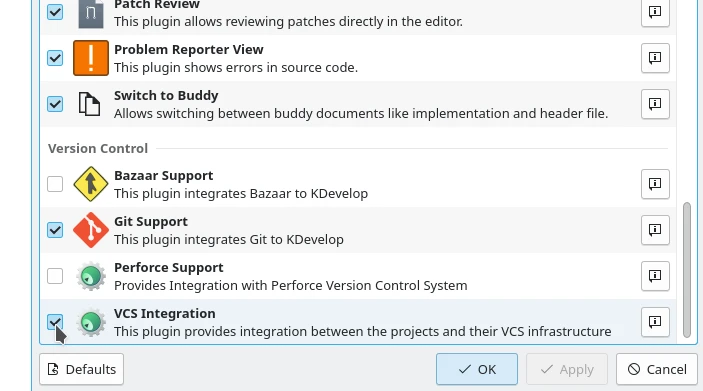Click the yellow Bazaar Support icon
This screenshot has height=391, width=703.
[x=91, y=184]
